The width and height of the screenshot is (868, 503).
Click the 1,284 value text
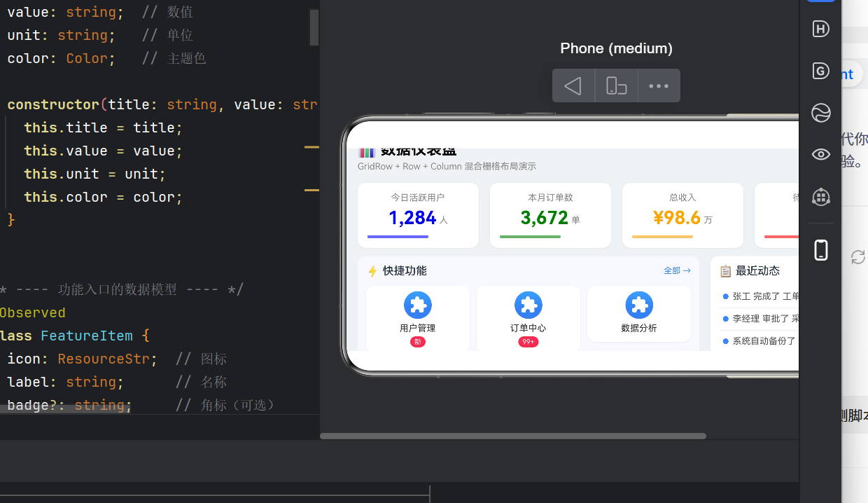point(413,218)
